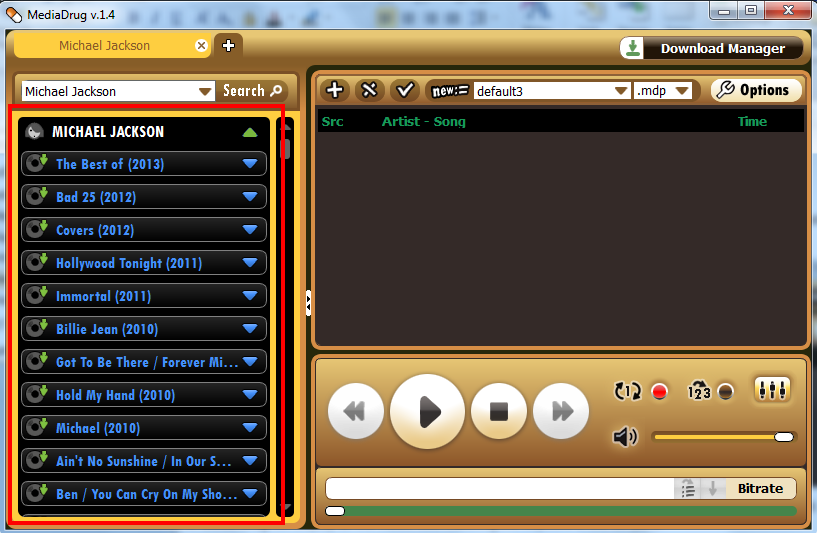Image resolution: width=817 pixels, height=533 pixels.
Task: Expand Billie Jean (2010) album
Action: click(x=250, y=329)
